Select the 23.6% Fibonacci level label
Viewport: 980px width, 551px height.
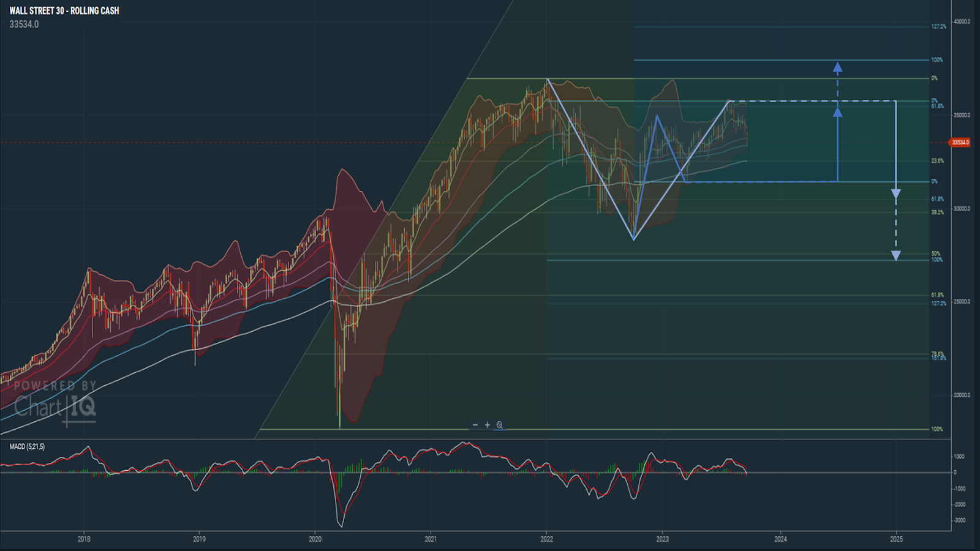pos(938,161)
